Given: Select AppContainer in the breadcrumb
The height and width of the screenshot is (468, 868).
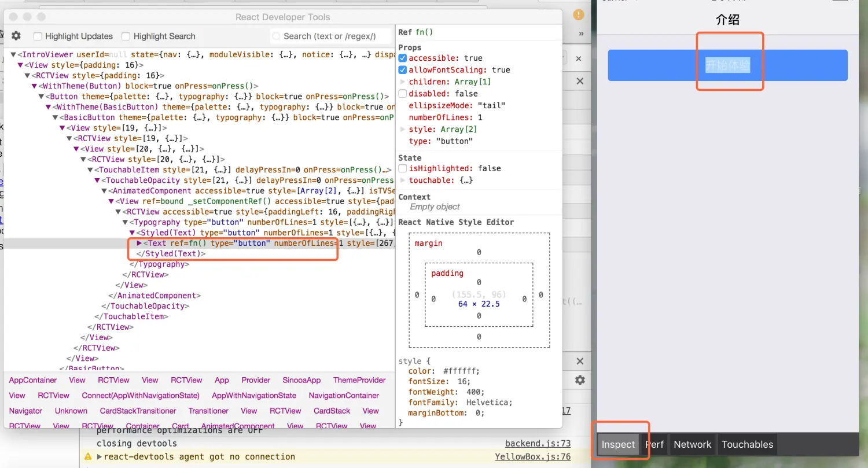Looking at the screenshot, I should pos(33,380).
